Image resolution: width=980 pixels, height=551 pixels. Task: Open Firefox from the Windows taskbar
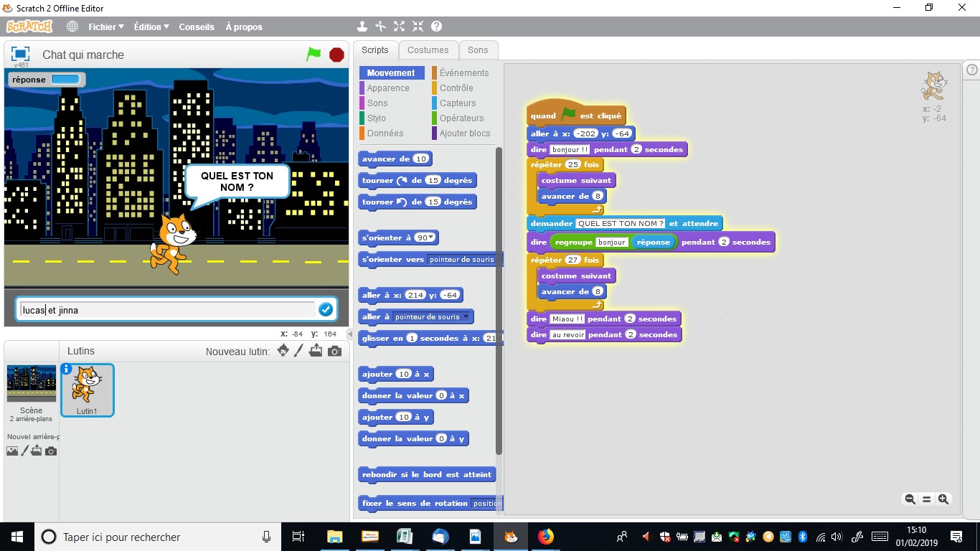[x=546, y=537]
